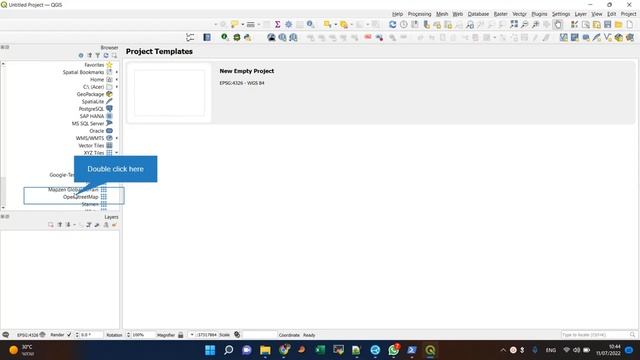The image size is (640, 360).
Task: Open the select by value dropdown arrow
Action: 352,24
